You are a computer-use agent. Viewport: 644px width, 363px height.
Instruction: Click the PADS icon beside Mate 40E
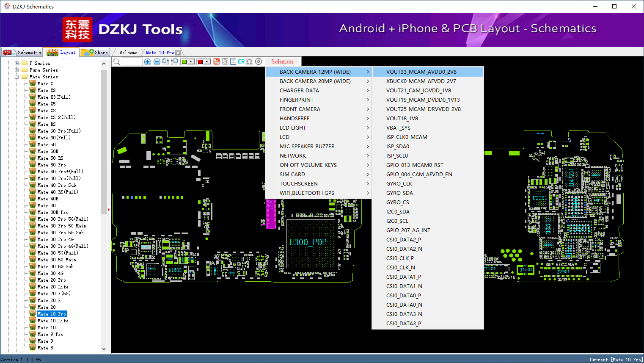33,199
